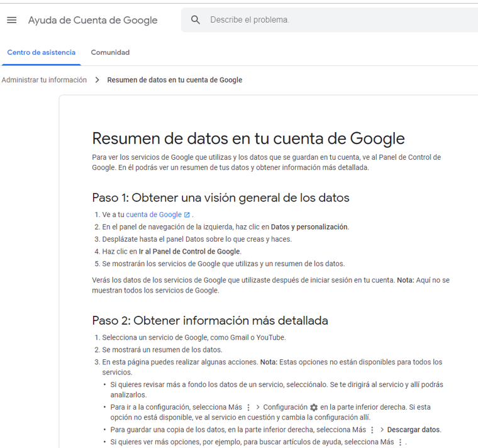Click heading 'Paso 1: Obtener una visión general de los datos'

pyautogui.click(x=221, y=198)
